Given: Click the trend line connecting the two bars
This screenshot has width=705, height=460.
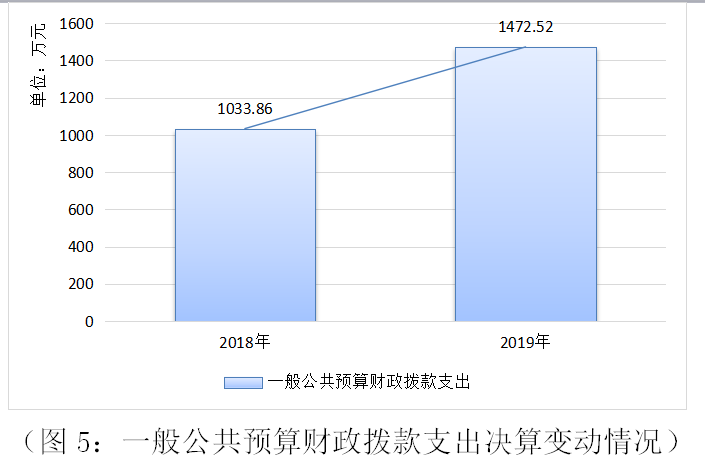Looking at the screenshot, I should [385, 87].
